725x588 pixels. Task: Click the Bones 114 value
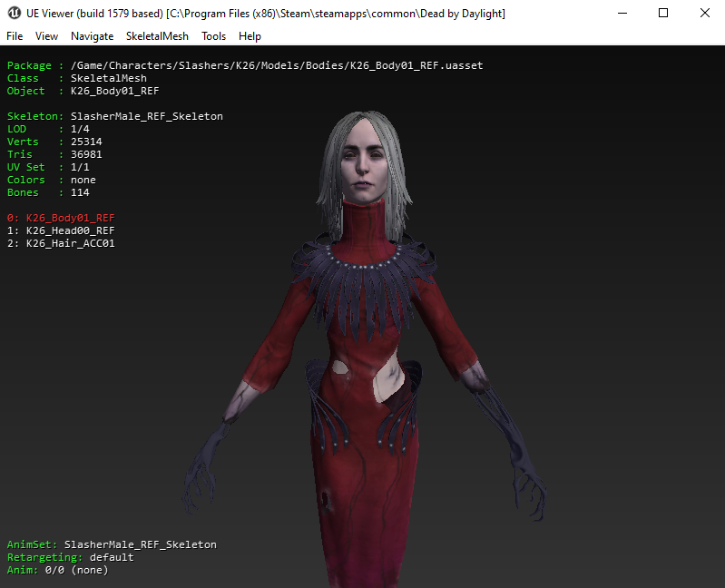[x=80, y=192]
